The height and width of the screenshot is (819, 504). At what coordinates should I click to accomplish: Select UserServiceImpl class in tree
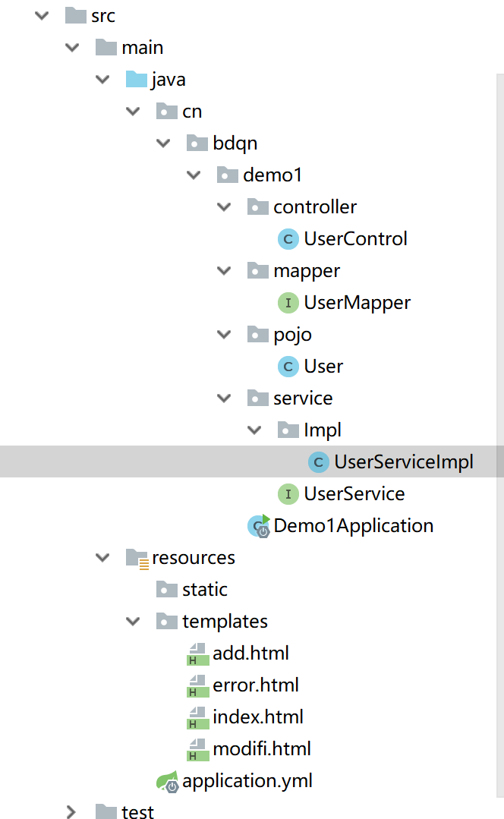click(403, 462)
